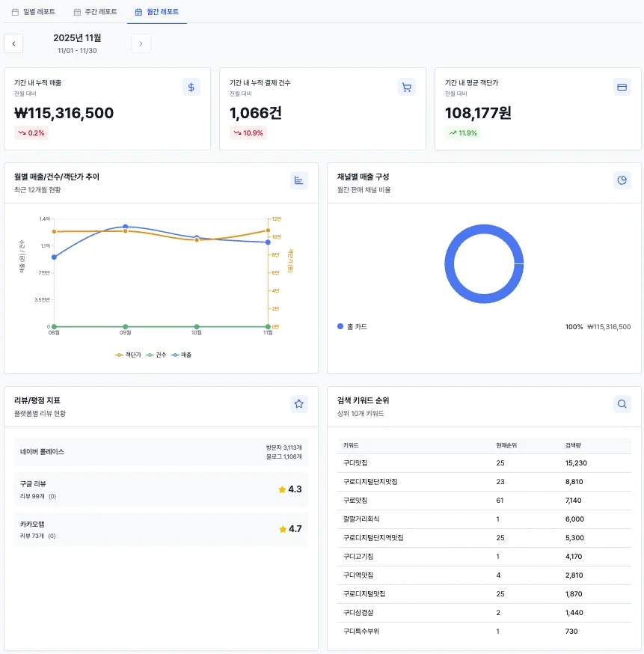
Task: Go to previous month with left chevron
Action: (x=13, y=43)
